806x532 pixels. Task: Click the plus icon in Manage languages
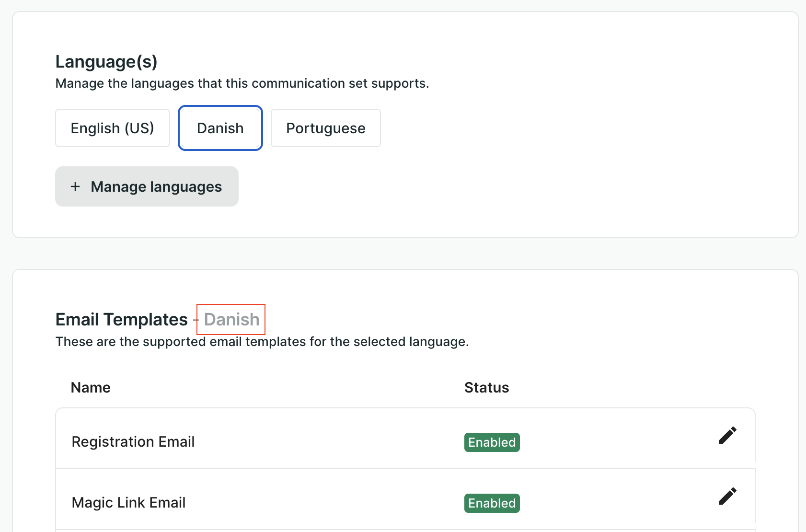pos(75,186)
